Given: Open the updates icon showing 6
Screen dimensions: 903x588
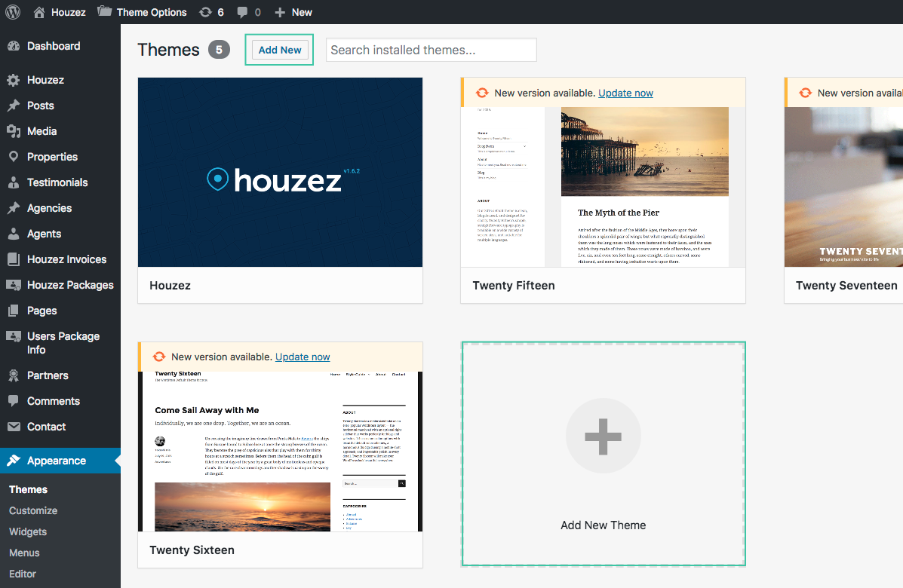Looking at the screenshot, I should pyautogui.click(x=206, y=12).
